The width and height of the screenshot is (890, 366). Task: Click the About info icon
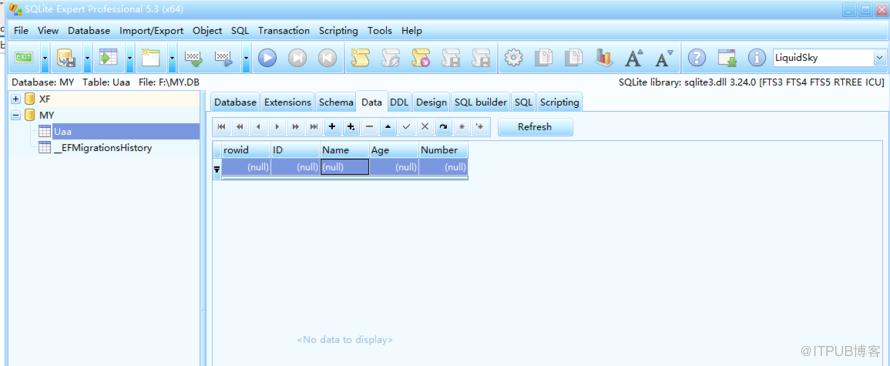point(757,58)
